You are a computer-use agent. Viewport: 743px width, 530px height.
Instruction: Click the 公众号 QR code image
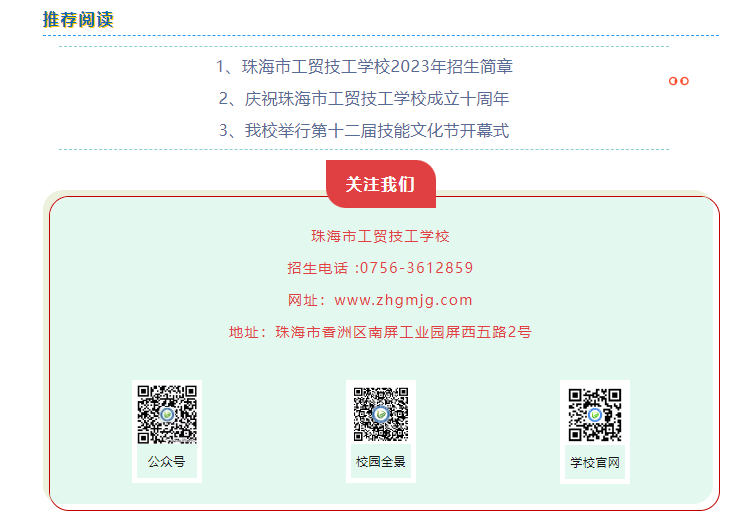tap(167, 414)
